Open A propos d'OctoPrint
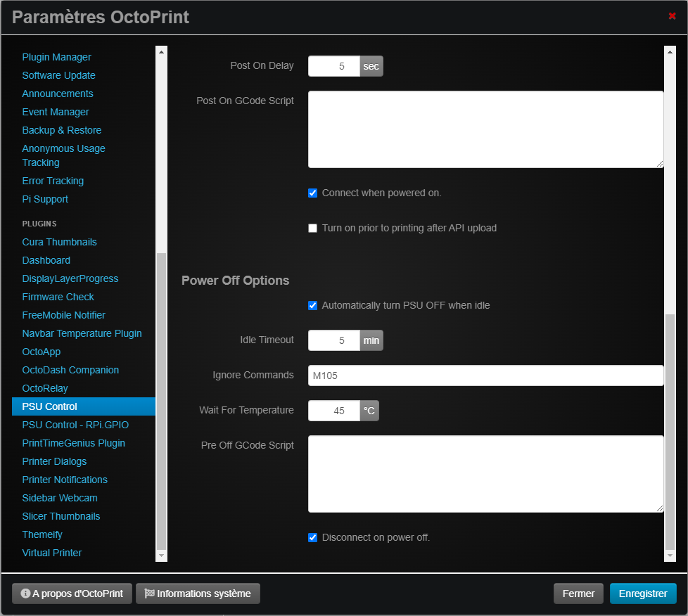Viewport: 688px width, 616px height. click(72, 593)
